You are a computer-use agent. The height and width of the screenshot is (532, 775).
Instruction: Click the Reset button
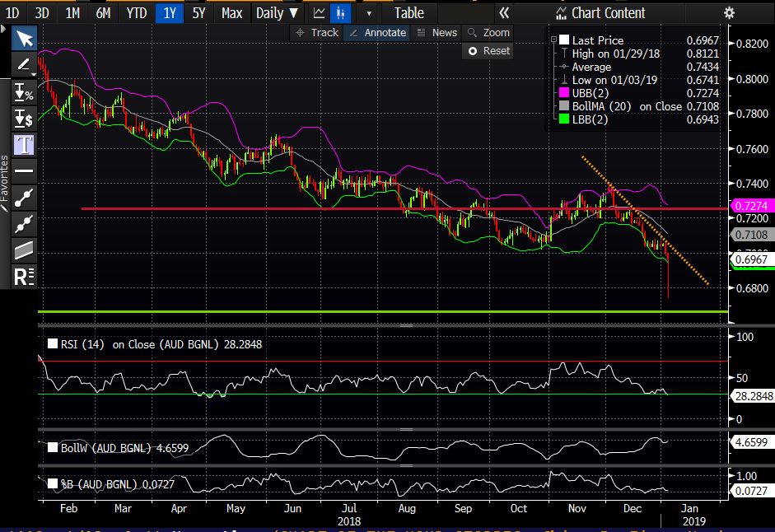coord(488,50)
